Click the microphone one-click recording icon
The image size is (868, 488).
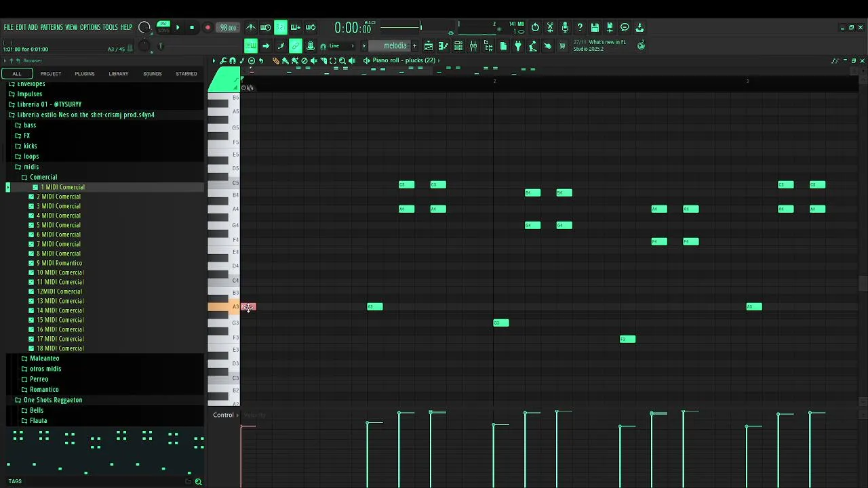click(565, 28)
